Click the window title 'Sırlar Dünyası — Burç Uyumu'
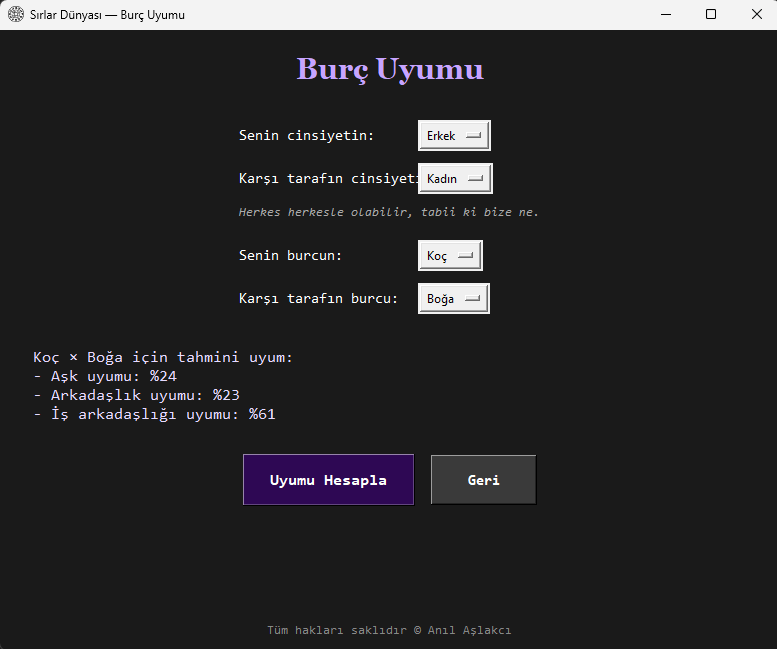Viewport: 777px width, 649px height. (107, 15)
